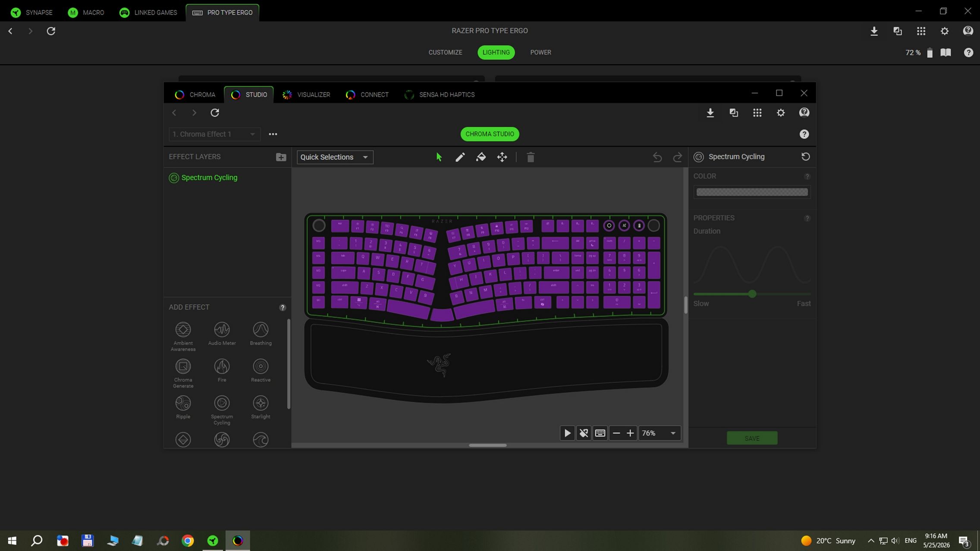The image size is (980, 551).
Task: Add the Audio Meter effect
Action: pyautogui.click(x=222, y=334)
